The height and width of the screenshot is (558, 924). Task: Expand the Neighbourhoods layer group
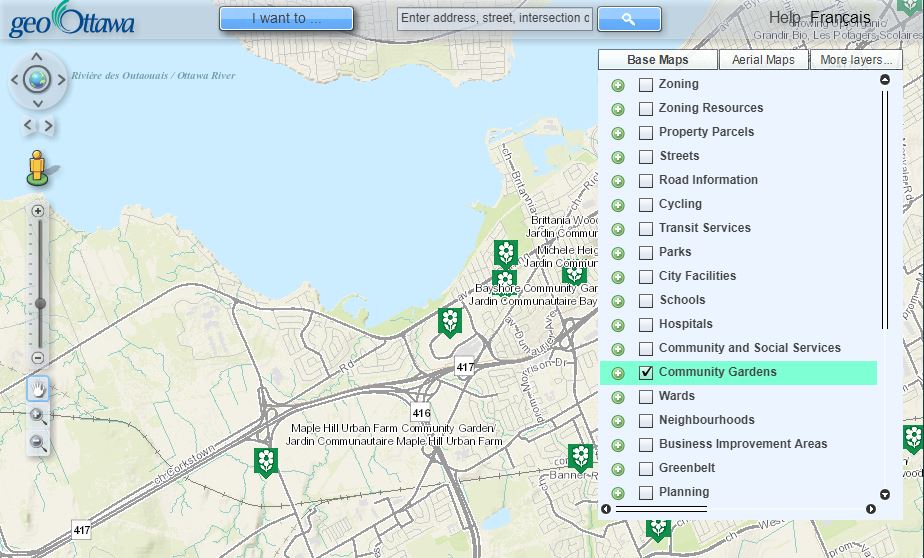click(x=618, y=421)
